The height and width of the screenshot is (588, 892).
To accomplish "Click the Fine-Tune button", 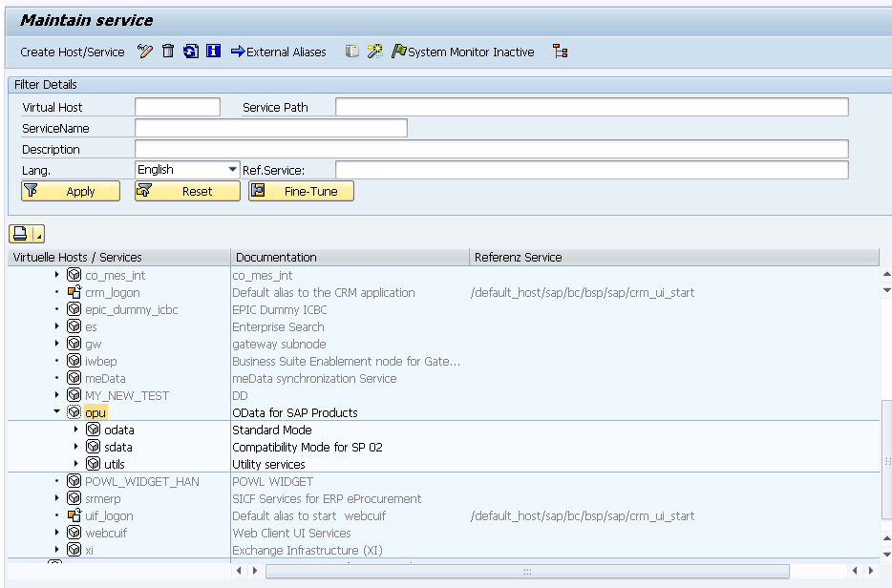I will point(301,191).
